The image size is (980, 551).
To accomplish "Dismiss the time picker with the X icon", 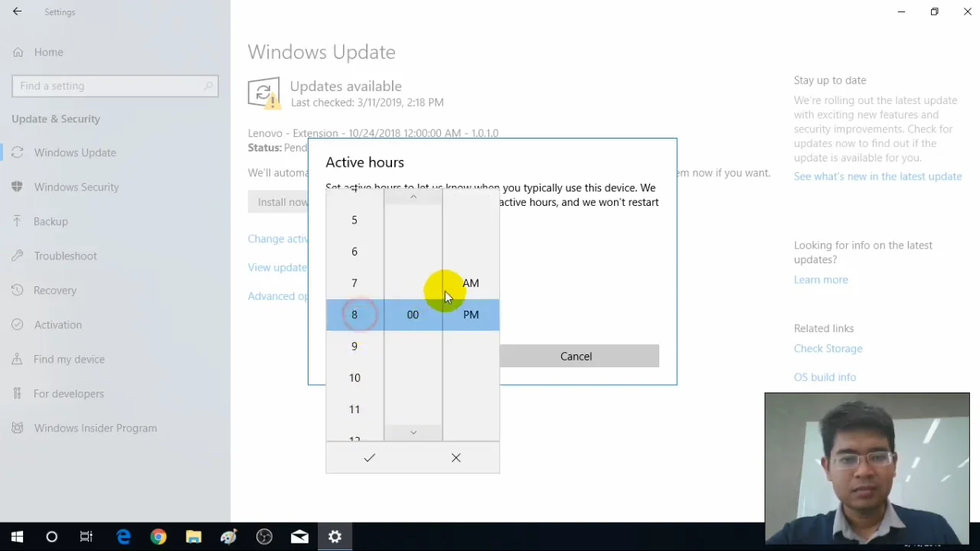I will click(x=456, y=458).
